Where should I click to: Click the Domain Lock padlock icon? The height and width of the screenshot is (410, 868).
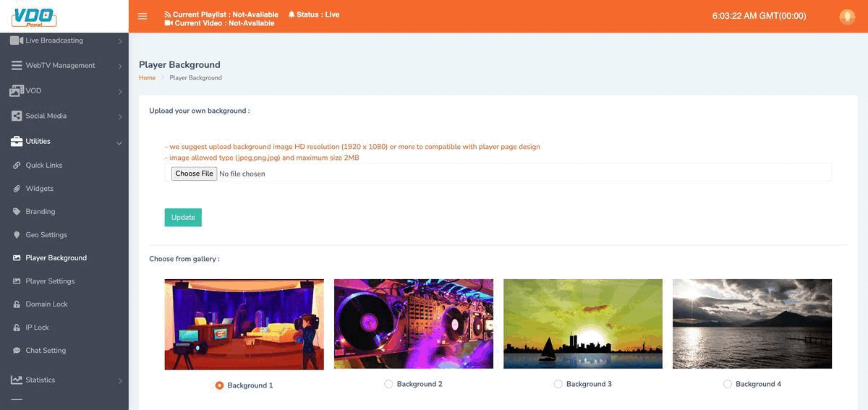click(17, 304)
